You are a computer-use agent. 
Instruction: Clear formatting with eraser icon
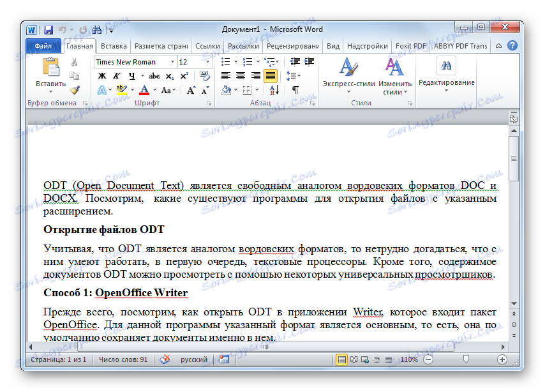click(204, 76)
